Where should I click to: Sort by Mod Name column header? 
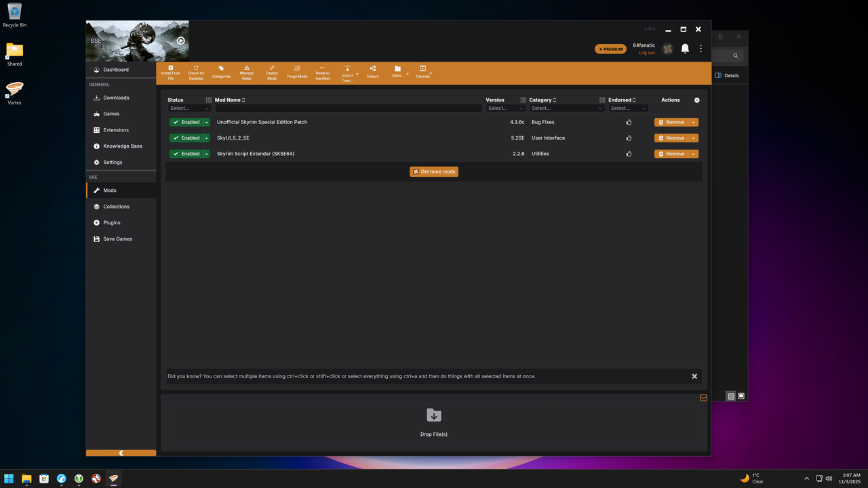click(x=230, y=100)
